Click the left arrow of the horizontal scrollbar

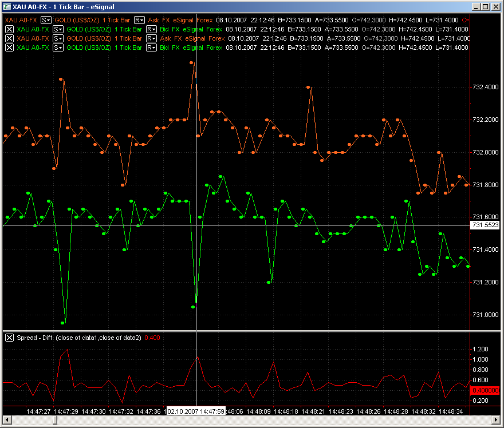(7, 421)
